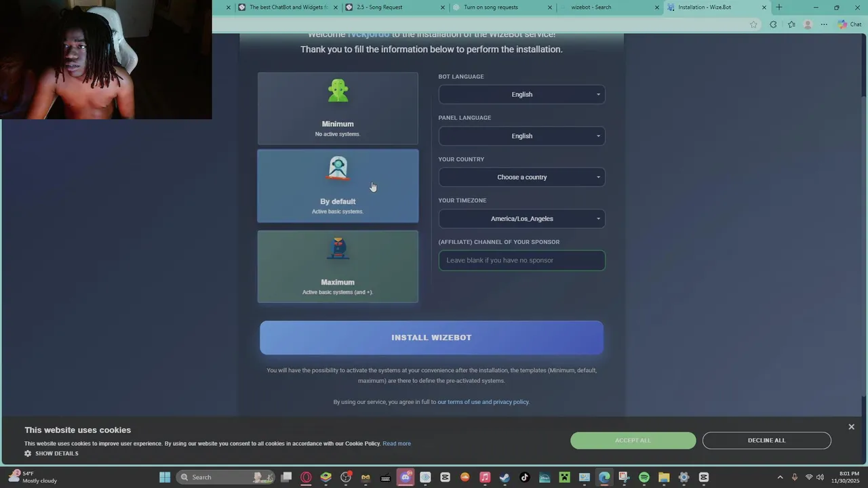Open the weather widget showing 54°F
Viewport: 868px width, 488px height.
(x=33, y=477)
